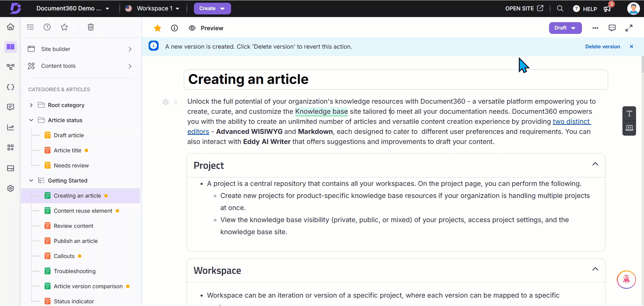Click Preview button
The image size is (644, 306).
click(206, 28)
